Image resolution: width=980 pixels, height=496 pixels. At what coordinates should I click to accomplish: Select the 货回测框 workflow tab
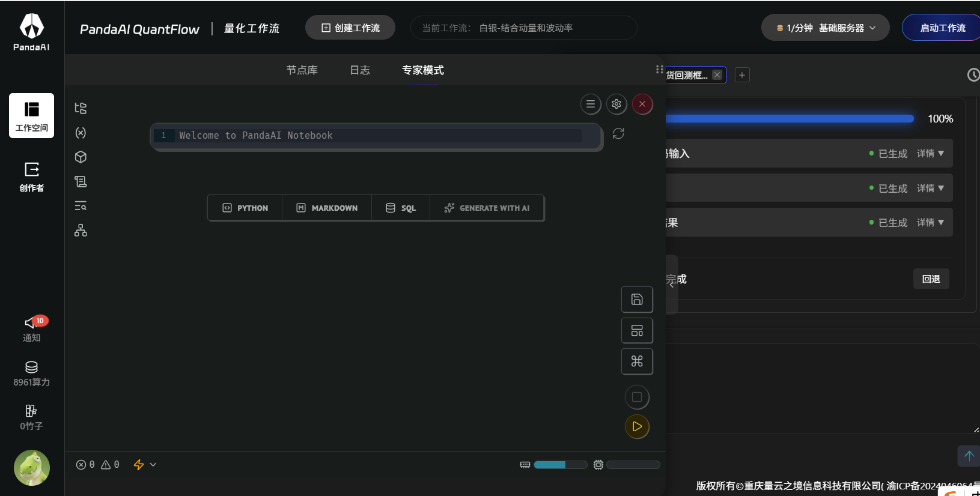pos(687,75)
